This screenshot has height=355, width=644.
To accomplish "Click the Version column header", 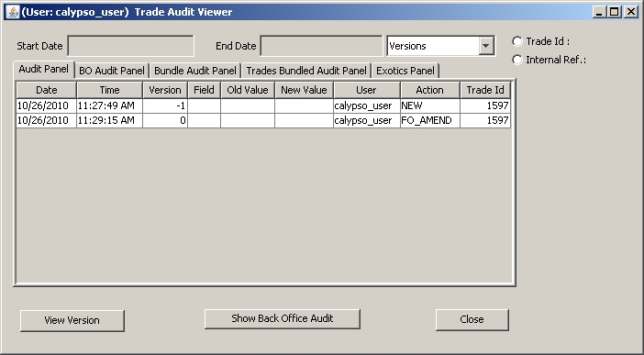I will point(165,90).
